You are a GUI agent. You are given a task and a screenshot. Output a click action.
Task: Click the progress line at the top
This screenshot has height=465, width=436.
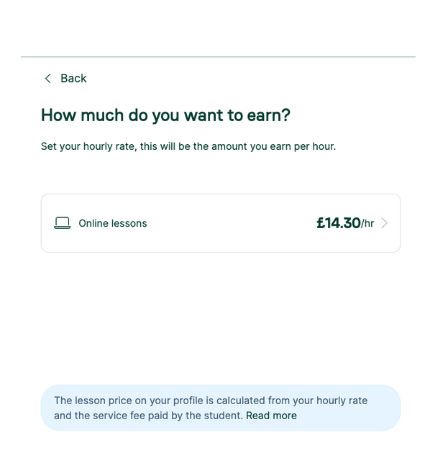click(218, 57)
